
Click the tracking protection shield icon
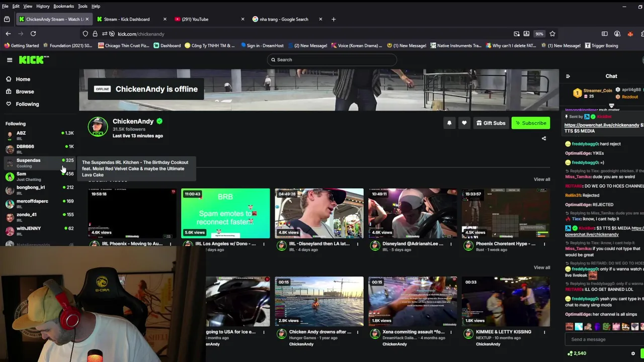[x=86, y=34]
